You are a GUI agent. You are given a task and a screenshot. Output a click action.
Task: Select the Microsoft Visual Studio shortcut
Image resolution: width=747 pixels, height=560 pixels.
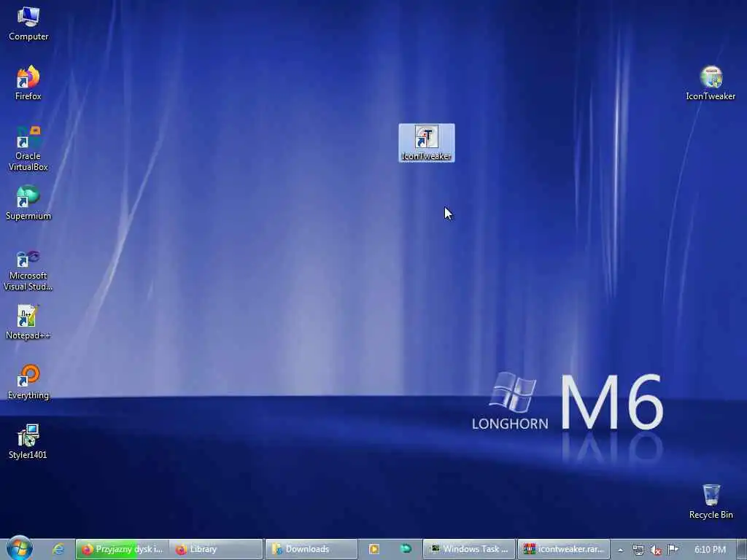[x=28, y=270]
